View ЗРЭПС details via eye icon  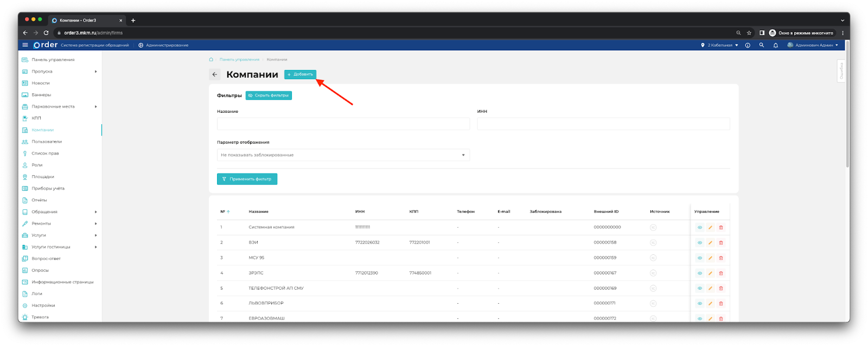click(x=699, y=273)
